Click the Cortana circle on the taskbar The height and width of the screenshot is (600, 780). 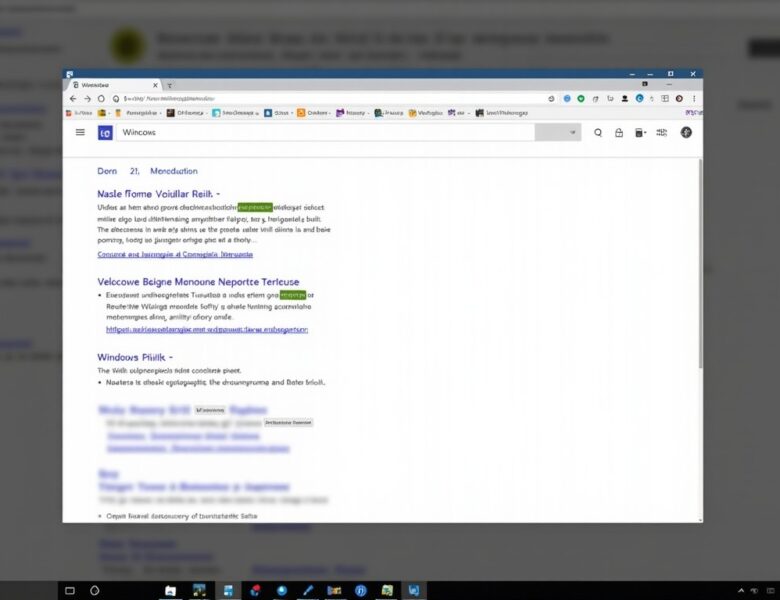point(95,591)
